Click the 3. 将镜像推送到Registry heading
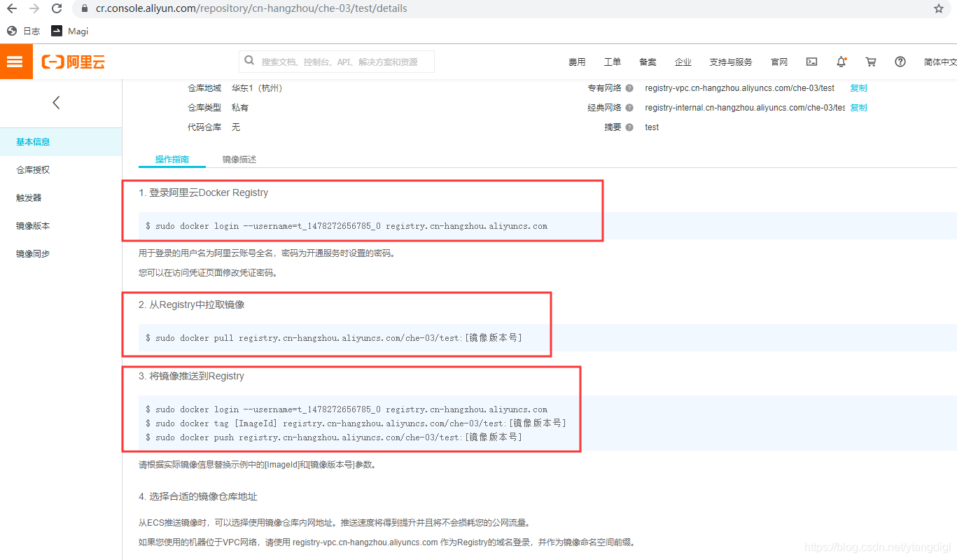957x560 pixels. pyautogui.click(x=191, y=376)
